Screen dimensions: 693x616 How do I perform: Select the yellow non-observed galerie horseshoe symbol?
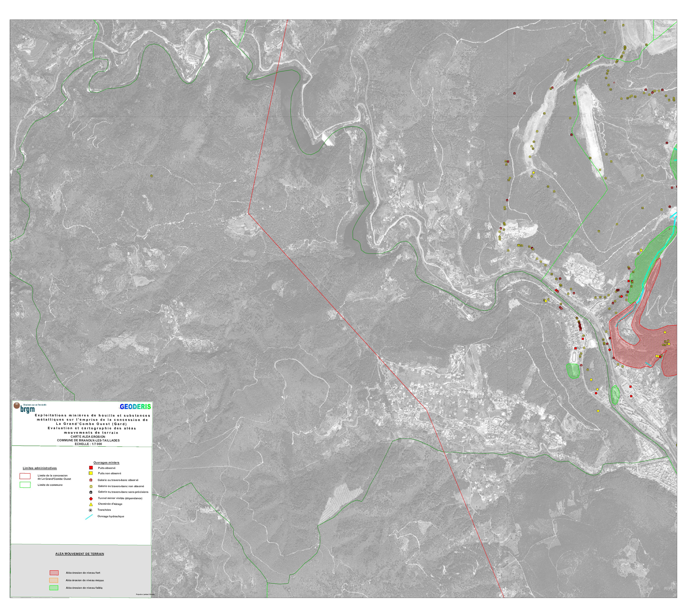coord(91,486)
